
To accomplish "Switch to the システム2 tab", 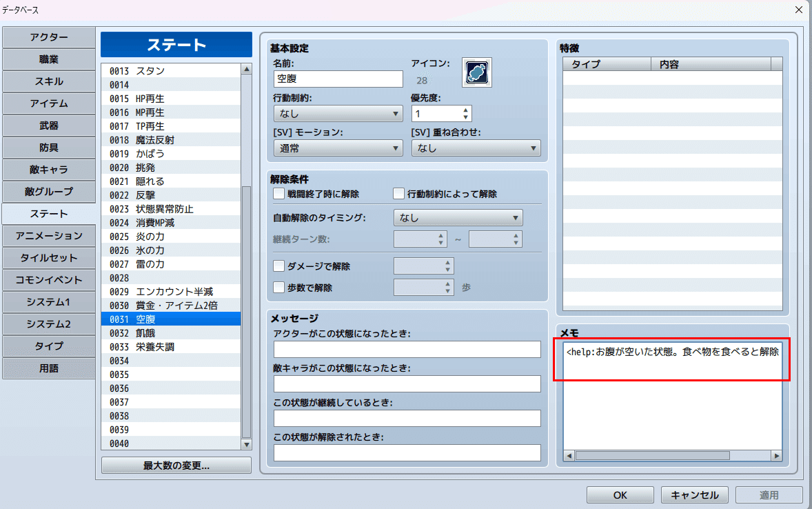I will tap(49, 324).
